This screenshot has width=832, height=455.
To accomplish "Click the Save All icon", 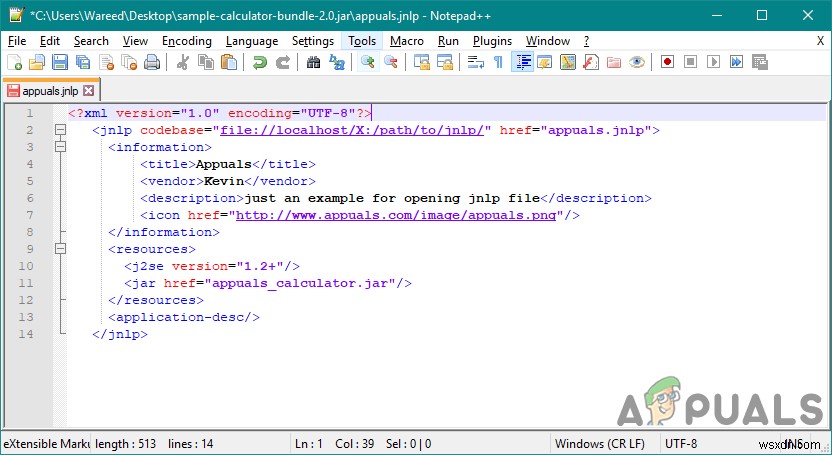I will point(83,63).
